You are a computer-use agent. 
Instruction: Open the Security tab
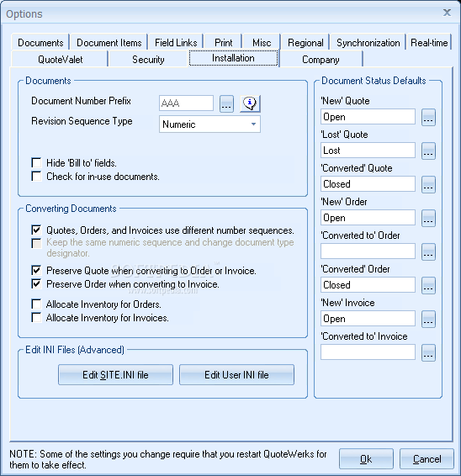(x=148, y=59)
